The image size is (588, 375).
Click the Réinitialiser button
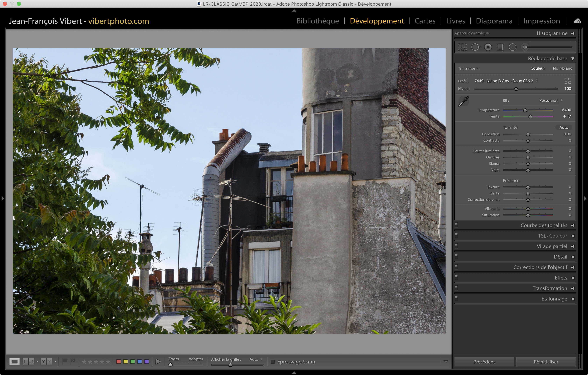[546, 362]
